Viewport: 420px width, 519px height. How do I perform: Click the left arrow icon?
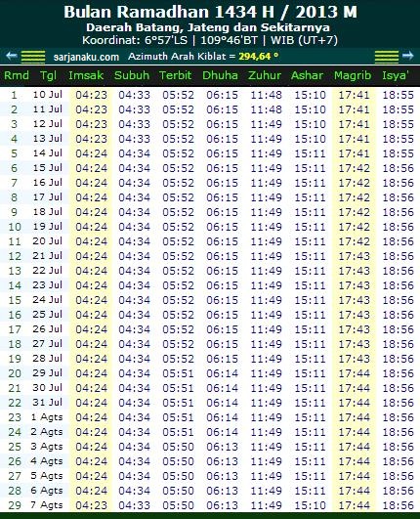[x=12, y=56]
